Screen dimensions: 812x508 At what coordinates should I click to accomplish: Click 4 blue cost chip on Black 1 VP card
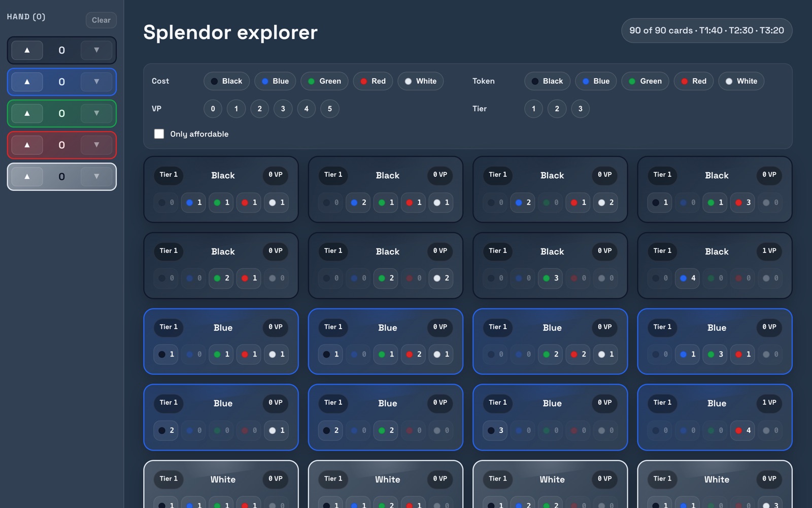(687, 278)
